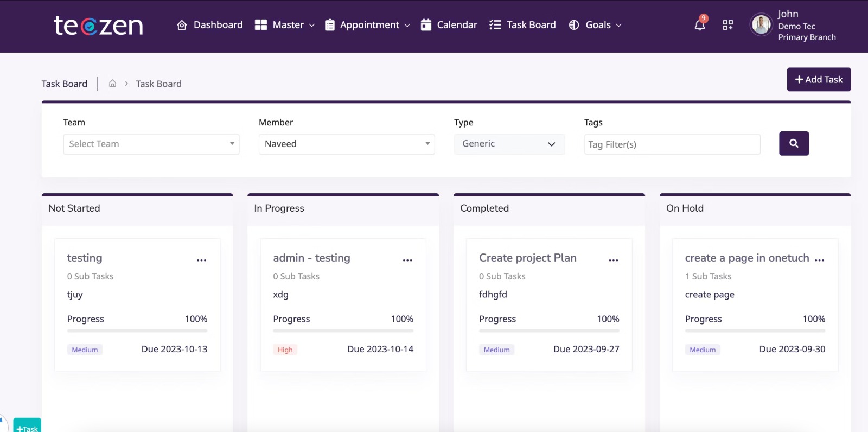Click the search magnifier button

tap(794, 143)
